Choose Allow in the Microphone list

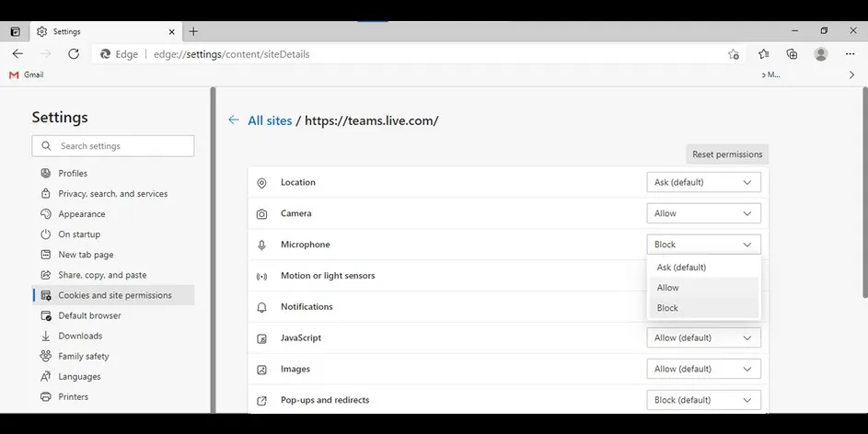[x=703, y=288]
